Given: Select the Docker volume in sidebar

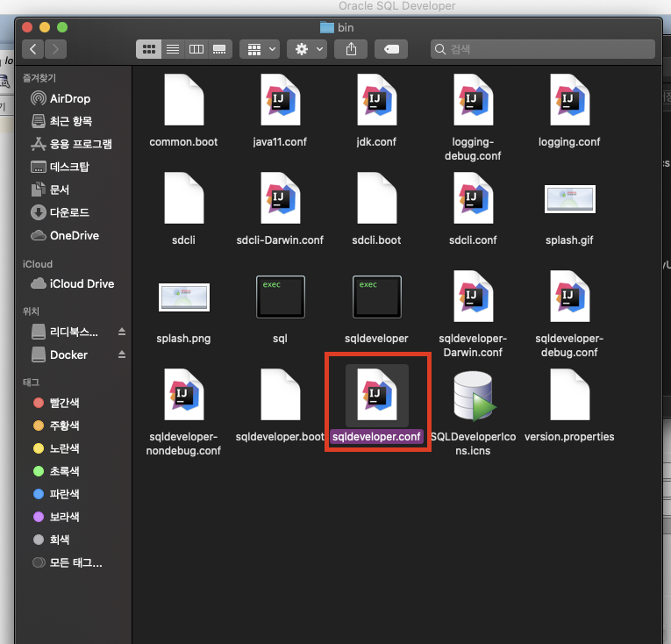Looking at the screenshot, I should [59, 355].
